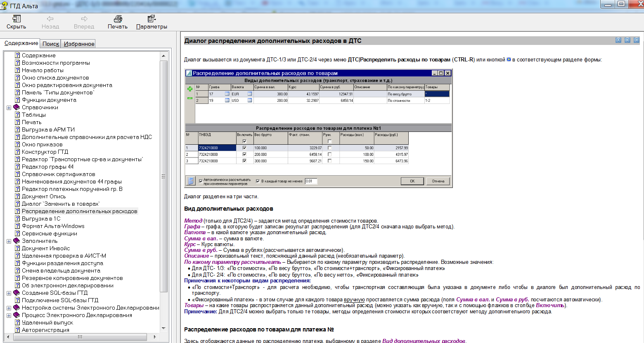
Task: Go to next topic with double-right arrow icon
Action: pos(636,40)
